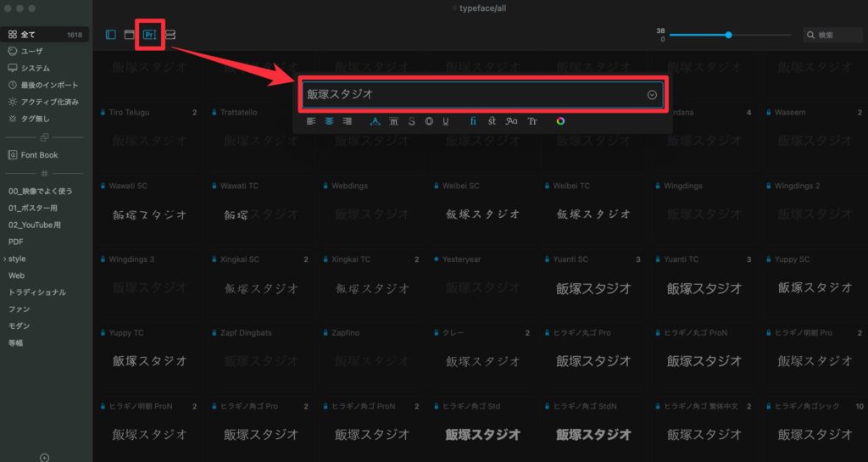The height and width of the screenshot is (462, 868).
Task: Expand the style tag in sidebar
Action: coord(4,259)
